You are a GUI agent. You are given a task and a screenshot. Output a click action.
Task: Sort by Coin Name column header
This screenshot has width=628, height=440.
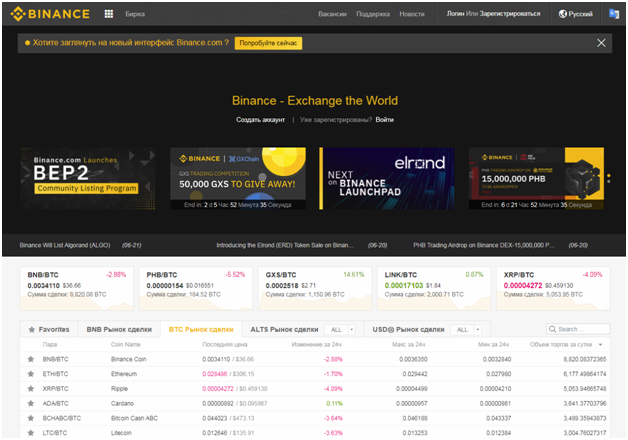126,345
